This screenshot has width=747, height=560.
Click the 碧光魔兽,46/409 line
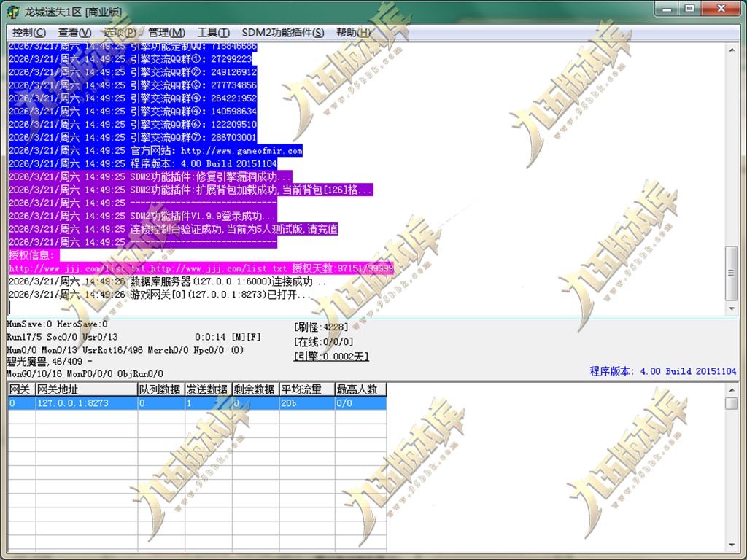50,362
